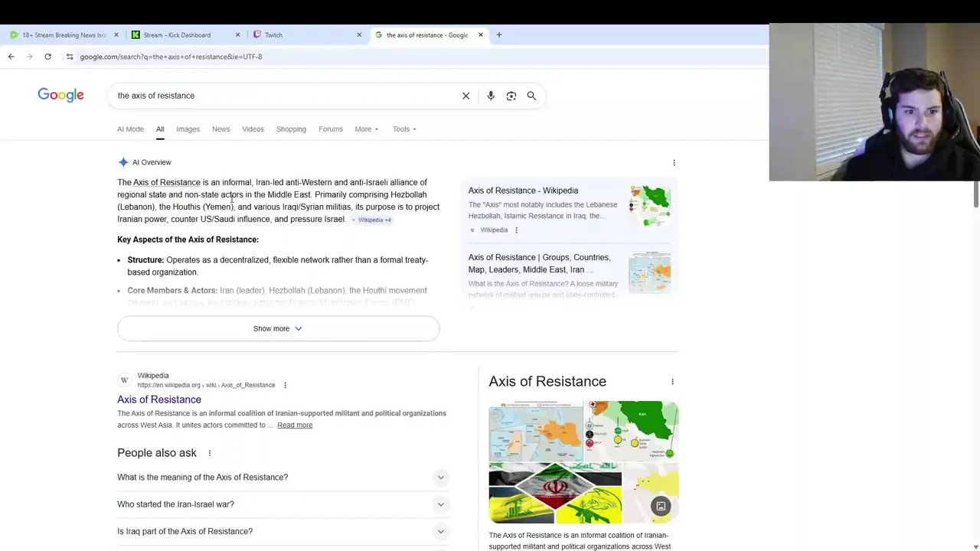Click the image gallery icon on flag images
Viewport: 980px width, 551px height.
coord(661,506)
